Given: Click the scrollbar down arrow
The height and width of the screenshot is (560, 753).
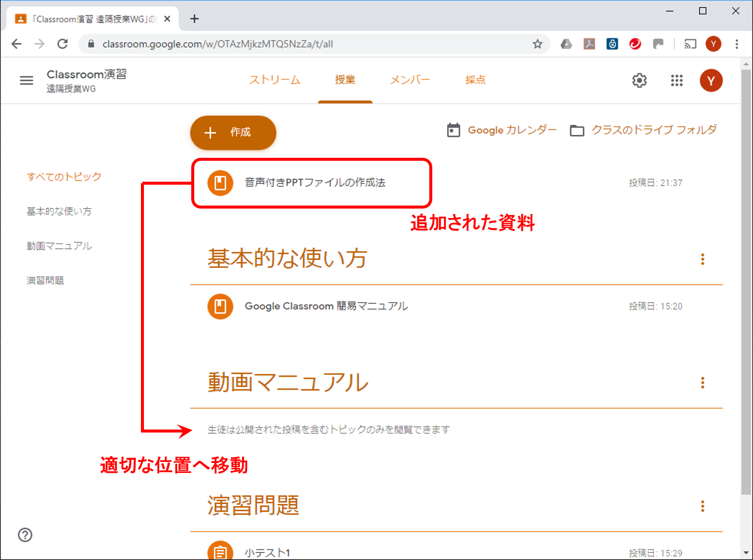Looking at the screenshot, I should pyautogui.click(x=746, y=553).
